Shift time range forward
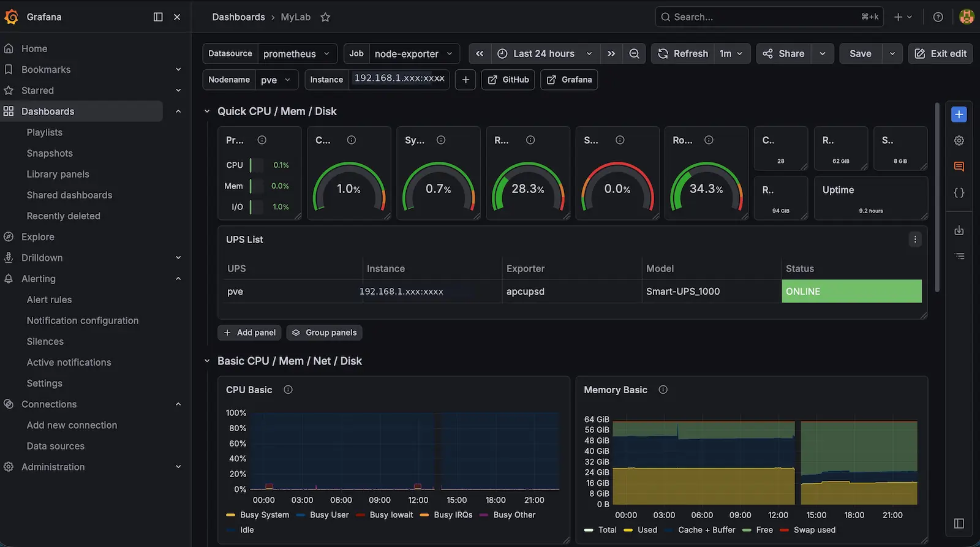The image size is (980, 547). coord(611,54)
